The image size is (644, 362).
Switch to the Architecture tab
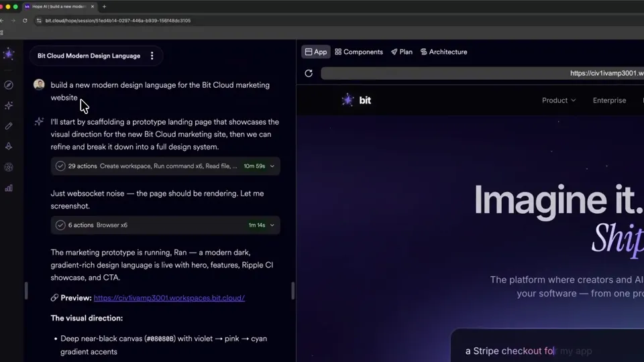pos(444,52)
